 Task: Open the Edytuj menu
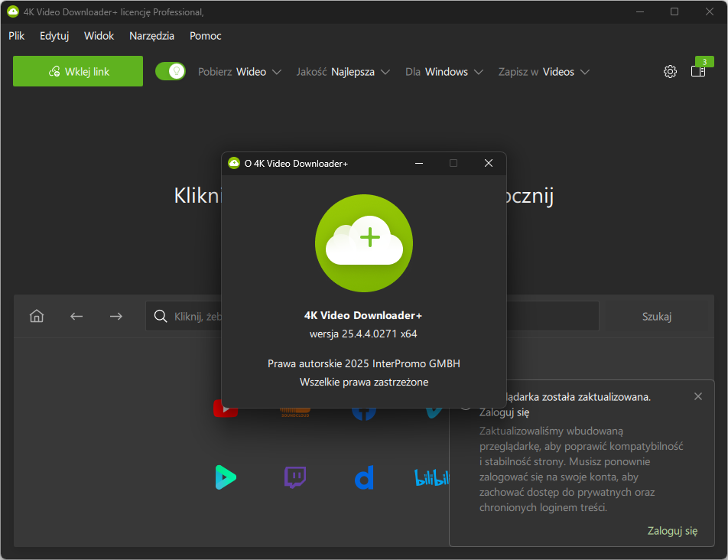point(54,36)
